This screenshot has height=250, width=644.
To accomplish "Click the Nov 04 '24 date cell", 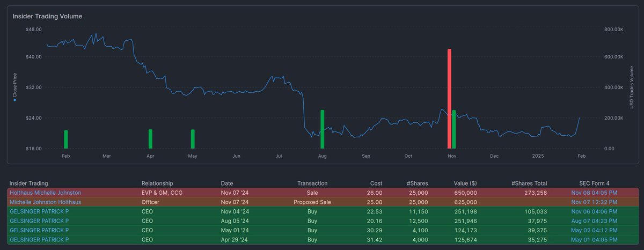I will coord(235,211).
